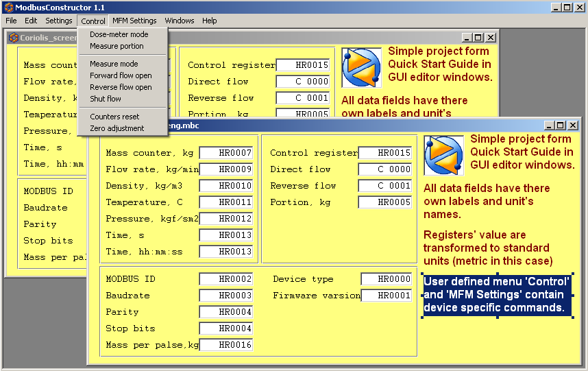Close the open Control menu
Viewport: 588px width, 371px height.
[93, 21]
